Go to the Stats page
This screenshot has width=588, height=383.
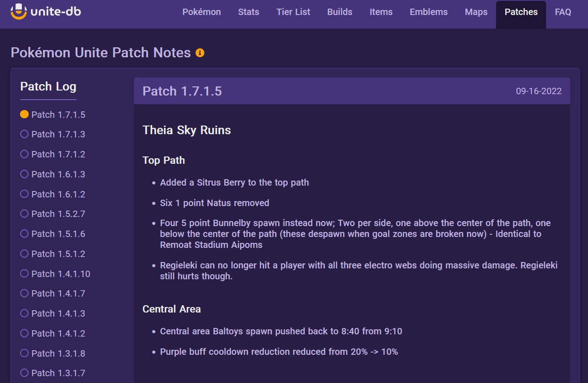(x=248, y=12)
